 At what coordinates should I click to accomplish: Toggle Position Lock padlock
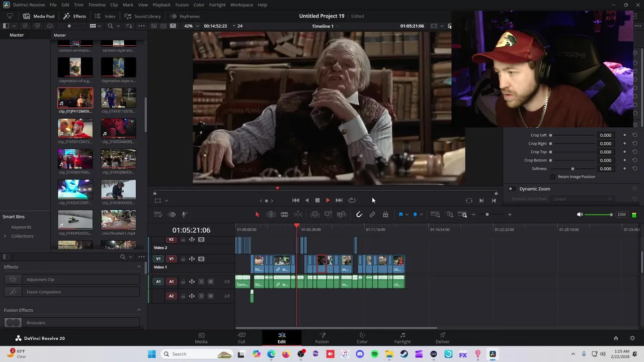(385, 215)
